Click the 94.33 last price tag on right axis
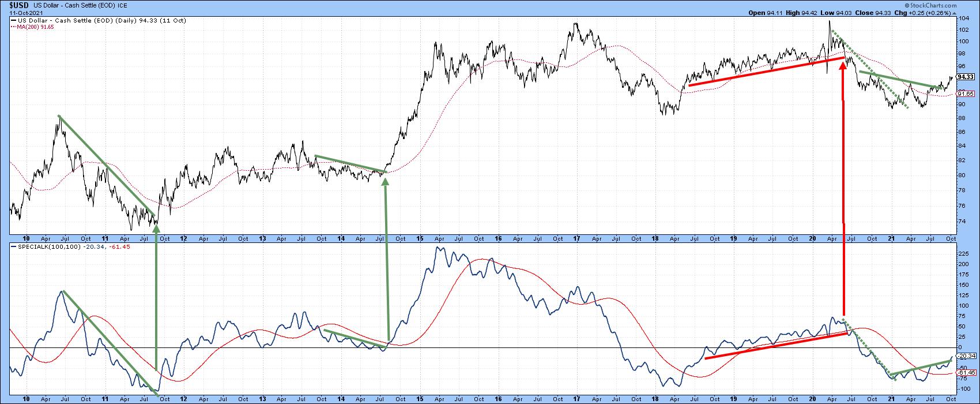The image size is (980, 404). click(966, 77)
